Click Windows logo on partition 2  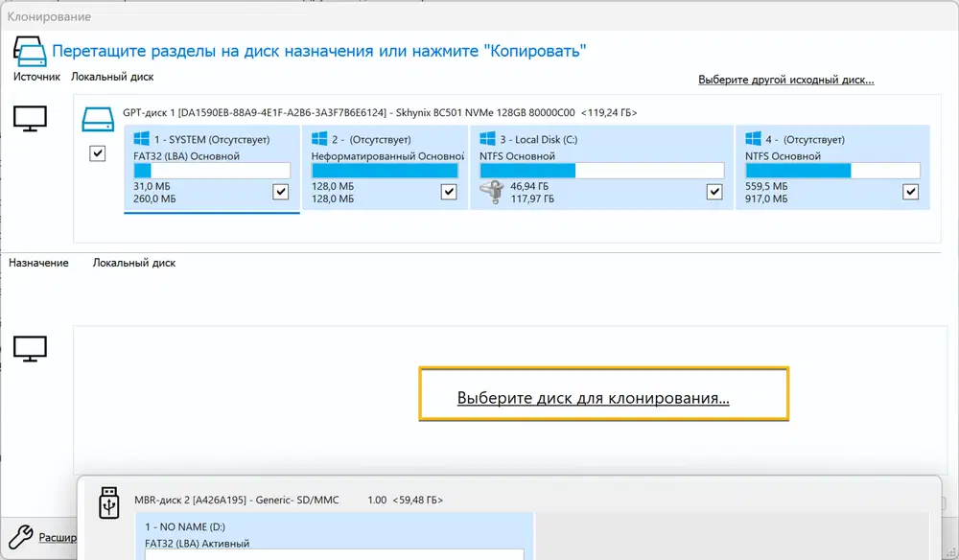[320, 139]
